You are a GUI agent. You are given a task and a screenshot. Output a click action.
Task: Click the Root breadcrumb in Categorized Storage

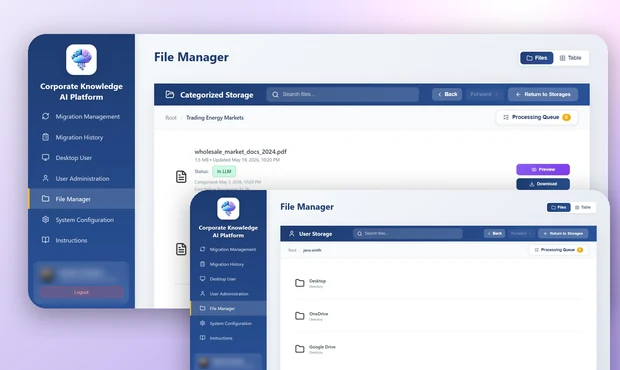pyautogui.click(x=171, y=118)
